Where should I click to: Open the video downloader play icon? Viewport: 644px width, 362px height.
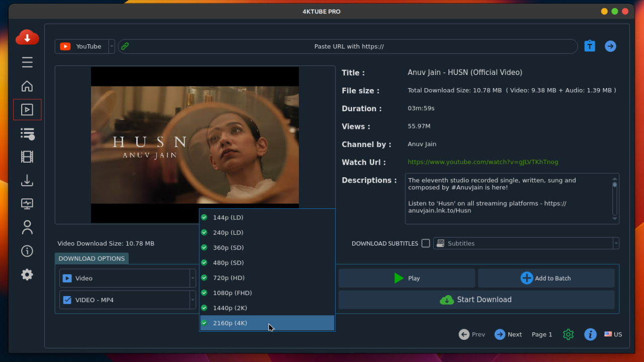tap(27, 110)
